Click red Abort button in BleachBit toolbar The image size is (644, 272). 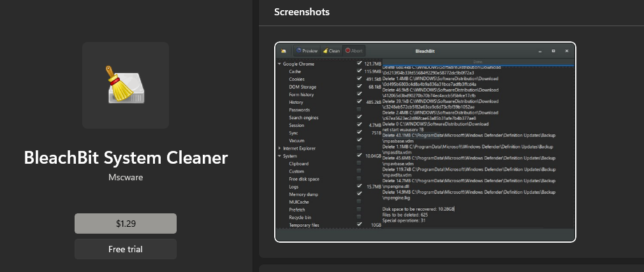[x=354, y=51]
